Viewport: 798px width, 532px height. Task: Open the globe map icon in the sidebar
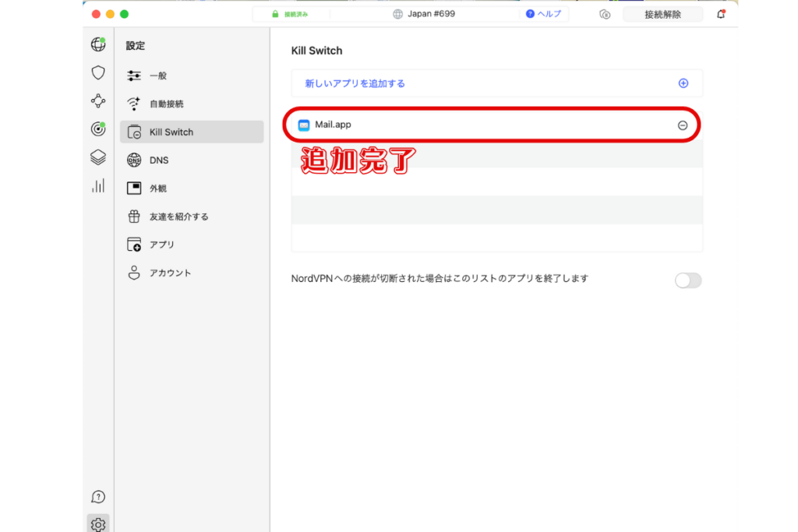[98, 44]
